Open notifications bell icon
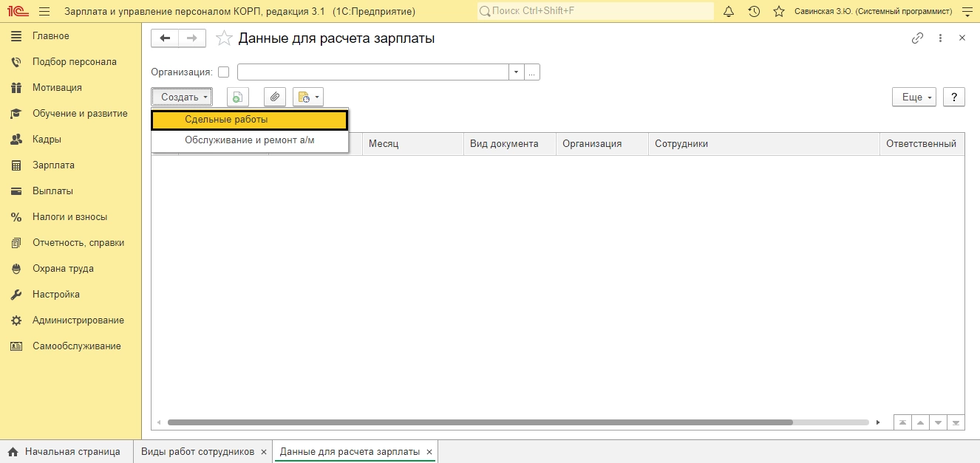980x463 pixels. (x=729, y=11)
